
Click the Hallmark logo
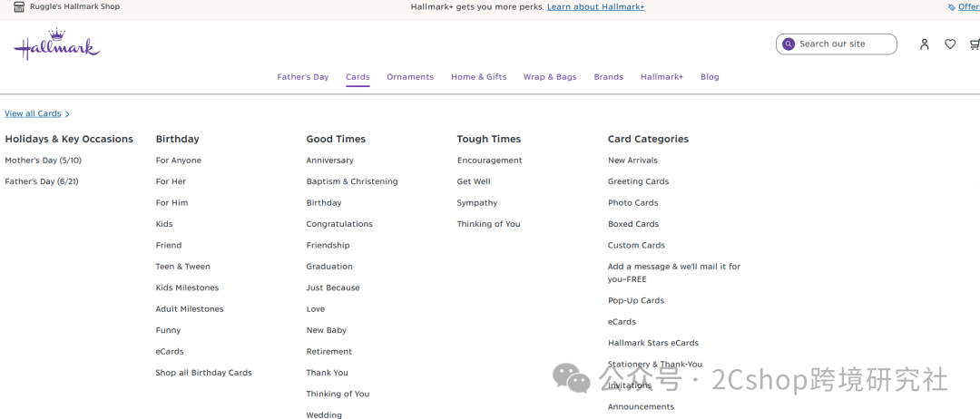click(x=57, y=44)
